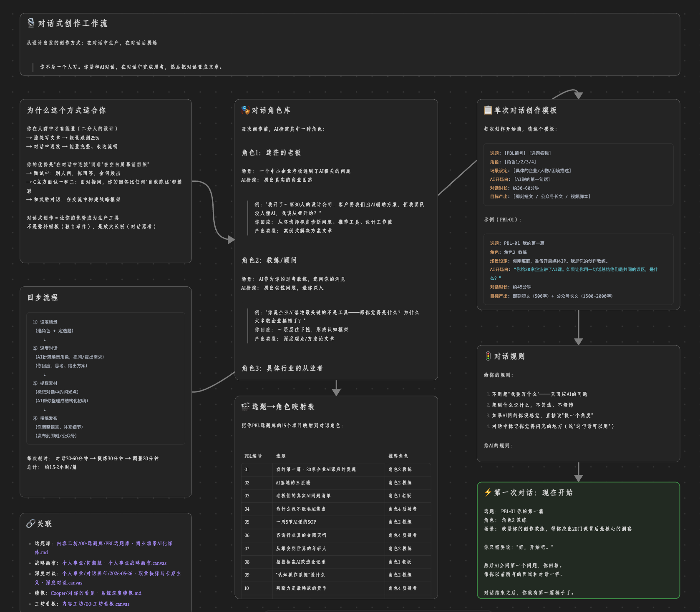Screen dimensions: 700x612
Task: Click the line 示例(PBL-01):
Action: coord(503,219)
